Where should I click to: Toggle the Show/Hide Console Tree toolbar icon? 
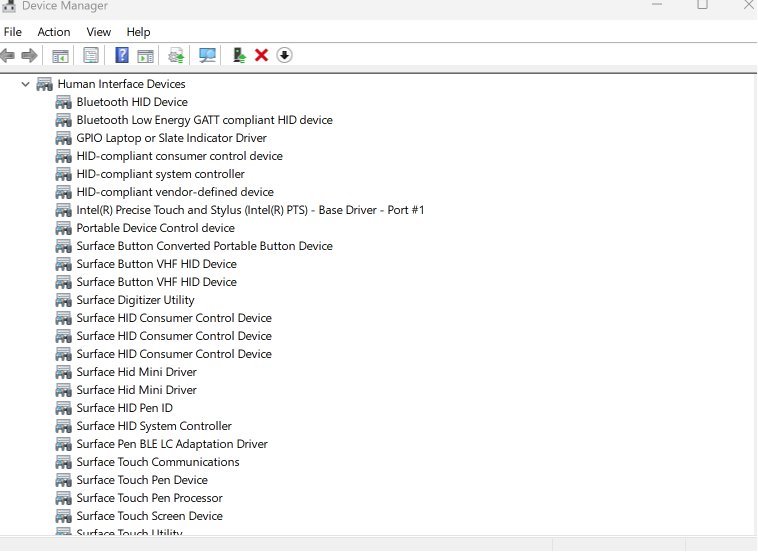coord(60,56)
